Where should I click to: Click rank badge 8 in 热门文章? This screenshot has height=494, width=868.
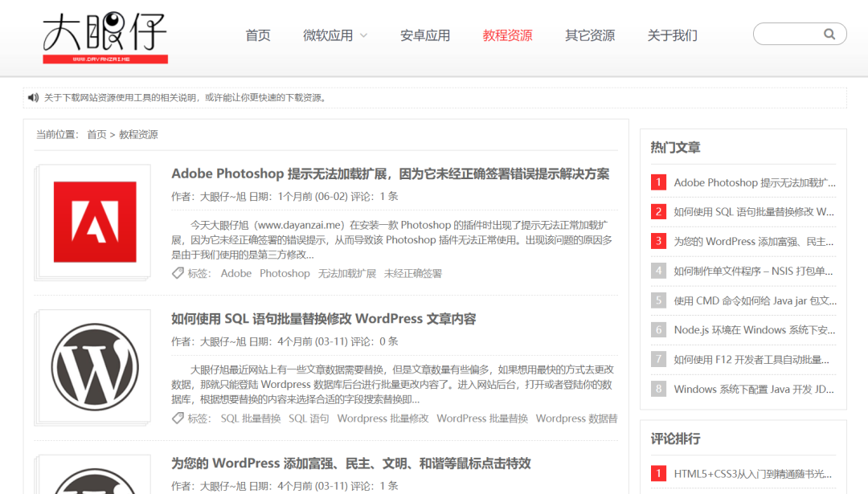(658, 389)
